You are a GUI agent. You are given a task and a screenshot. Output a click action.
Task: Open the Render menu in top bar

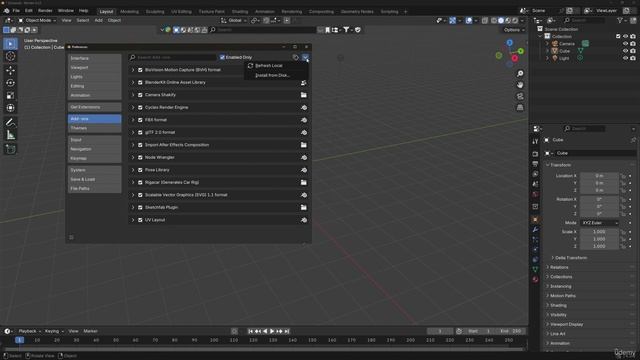[x=45, y=11]
